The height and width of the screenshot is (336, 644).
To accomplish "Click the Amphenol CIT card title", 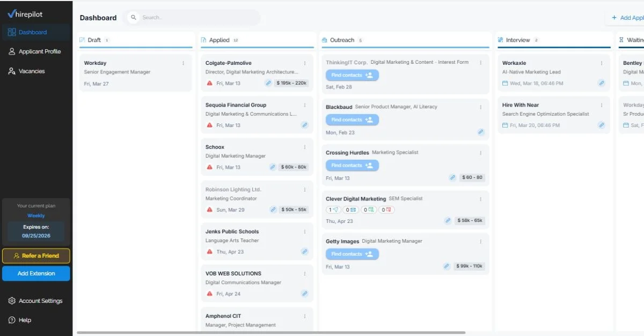I will tap(223, 316).
